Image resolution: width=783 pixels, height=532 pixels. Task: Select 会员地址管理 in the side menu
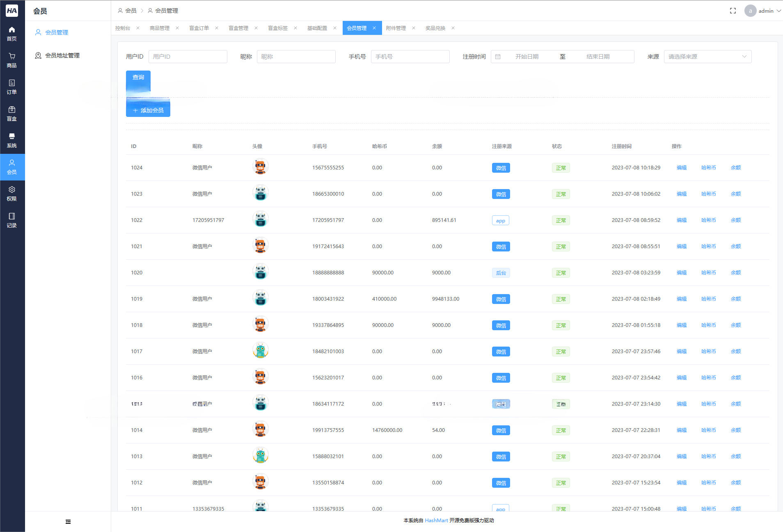pos(62,55)
